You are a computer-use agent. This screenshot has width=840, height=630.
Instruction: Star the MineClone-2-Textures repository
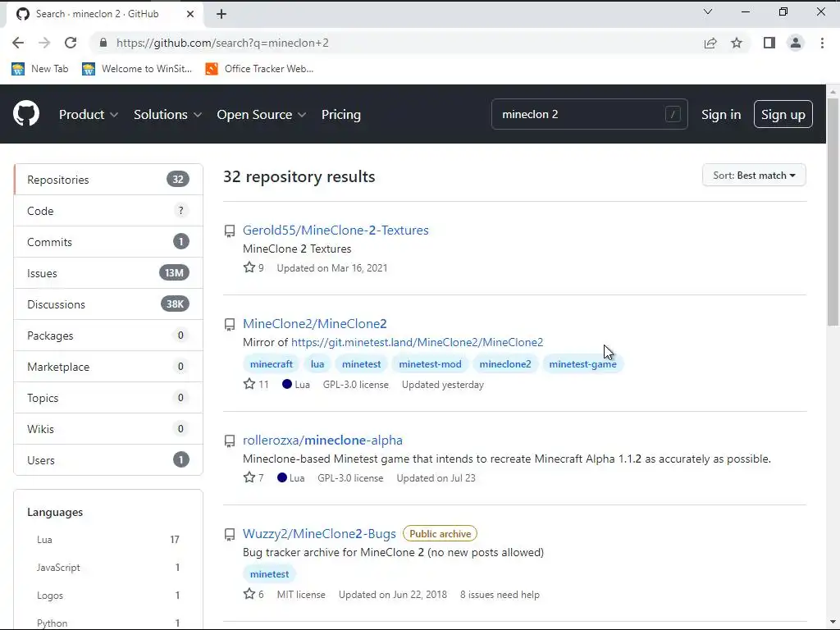[249, 267]
